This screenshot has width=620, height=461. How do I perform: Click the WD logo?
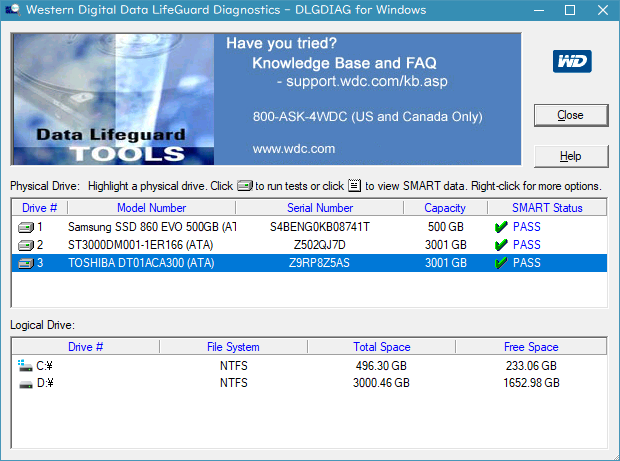(572, 61)
